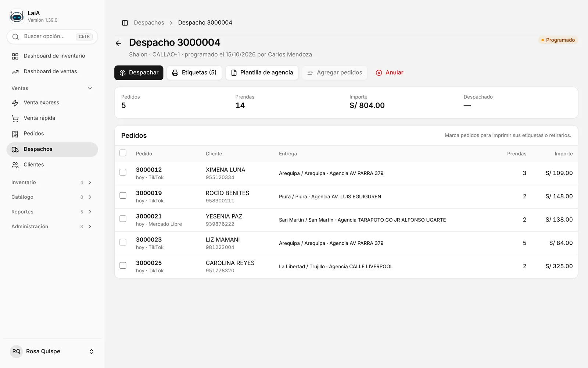The height and width of the screenshot is (368, 588).
Task: Click the Despachar button
Action: point(139,73)
